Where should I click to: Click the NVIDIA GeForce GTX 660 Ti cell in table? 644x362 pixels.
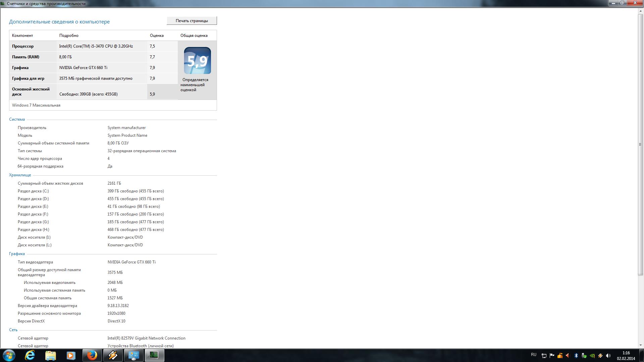(83, 68)
